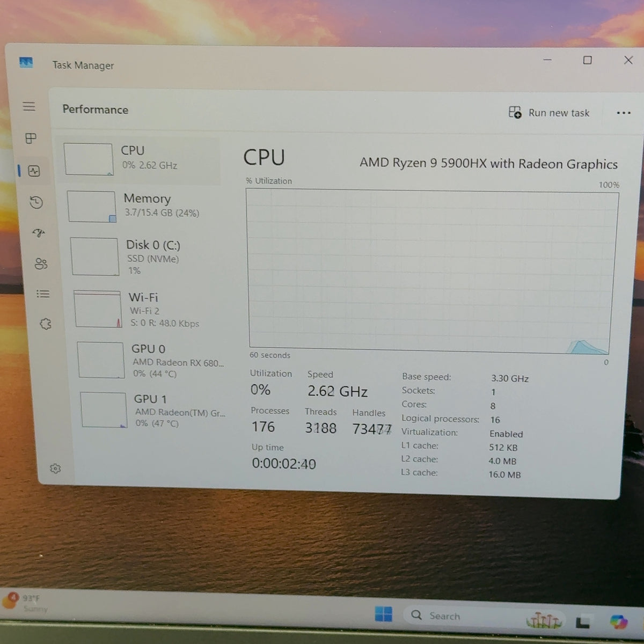Click the Wi-Fi mini graph thumbnail
The image size is (644, 644).
[98, 310]
